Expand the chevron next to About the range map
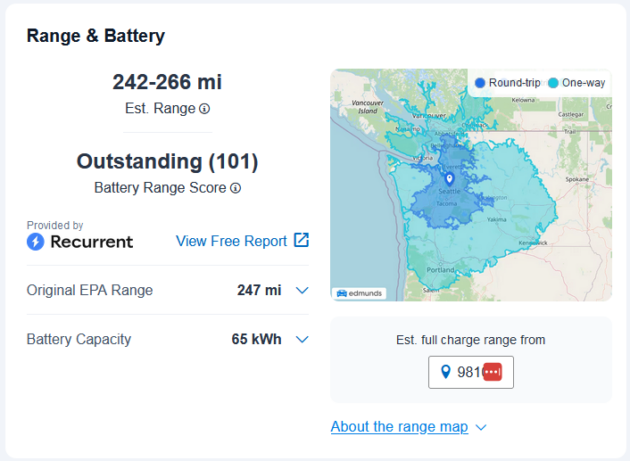The width and height of the screenshot is (630, 461). tap(481, 427)
